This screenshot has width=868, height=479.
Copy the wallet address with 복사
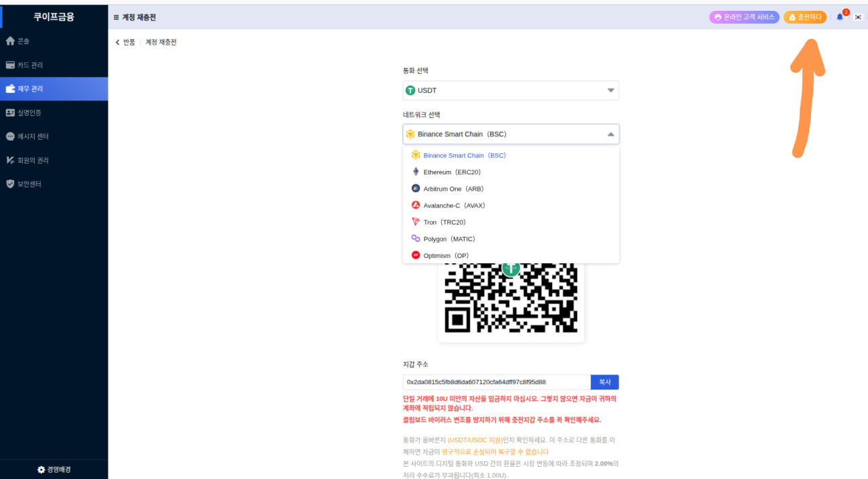[x=605, y=382]
